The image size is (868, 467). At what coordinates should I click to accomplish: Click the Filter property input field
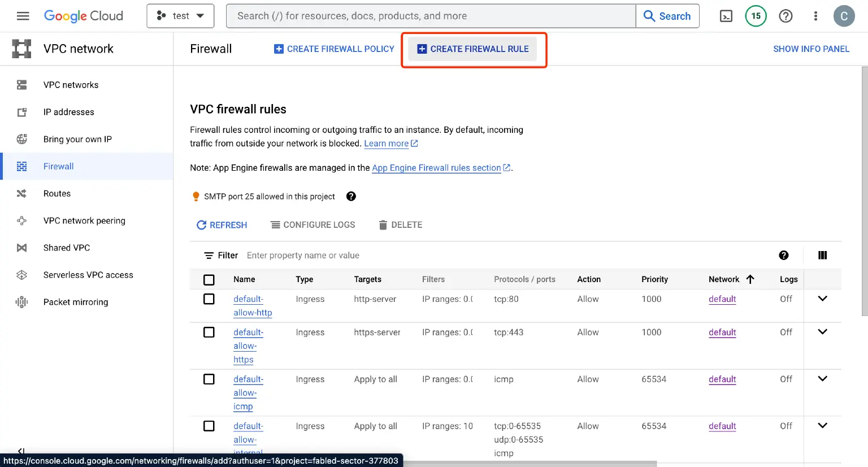[x=339, y=255]
